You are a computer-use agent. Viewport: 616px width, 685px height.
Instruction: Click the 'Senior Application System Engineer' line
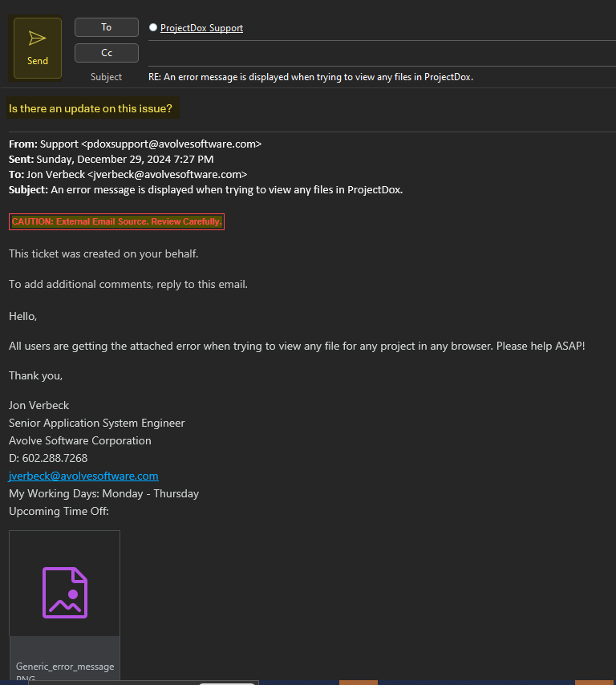pyautogui.click(x=96, y=423)
